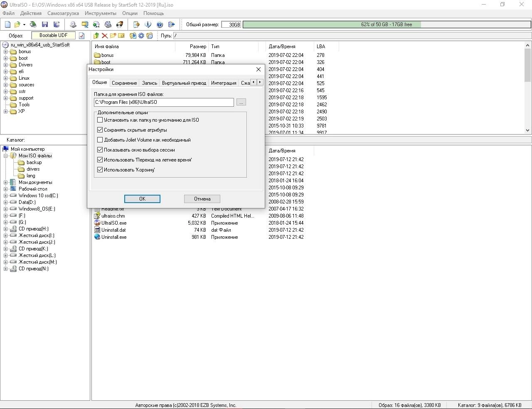Click the Up folder green arrow icon
This screenshot has width=532, height=409.
[x=96, y=36]
